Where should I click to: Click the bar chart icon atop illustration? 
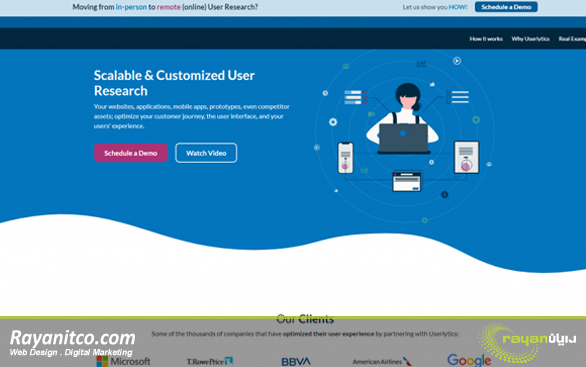421,63
